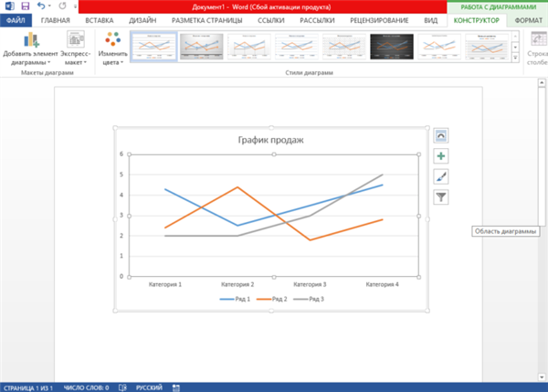Image resolution: width=548 pixels, height=392 pixels.
Task: Apply the fourth chart style thumbnail
Action: [296, 47]
